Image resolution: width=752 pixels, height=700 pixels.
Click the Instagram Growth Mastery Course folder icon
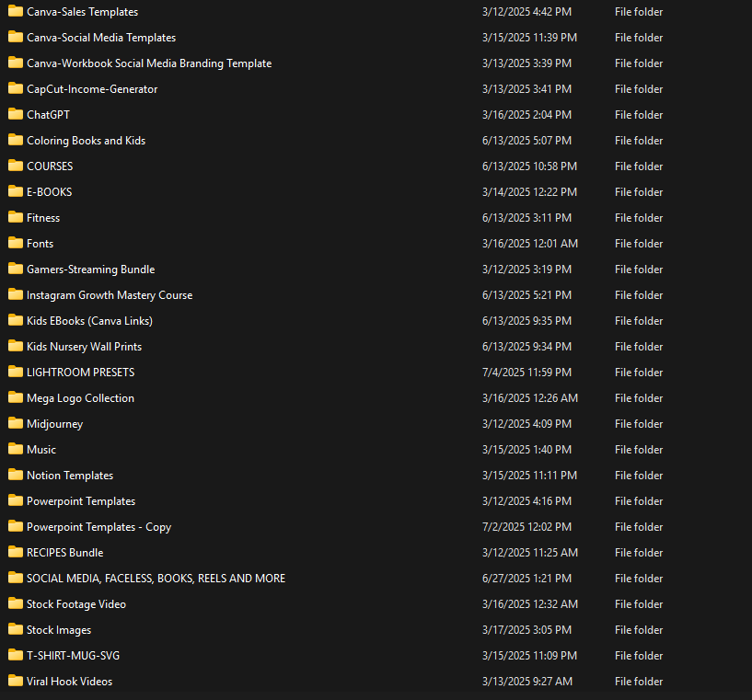[x=16, y=294]
